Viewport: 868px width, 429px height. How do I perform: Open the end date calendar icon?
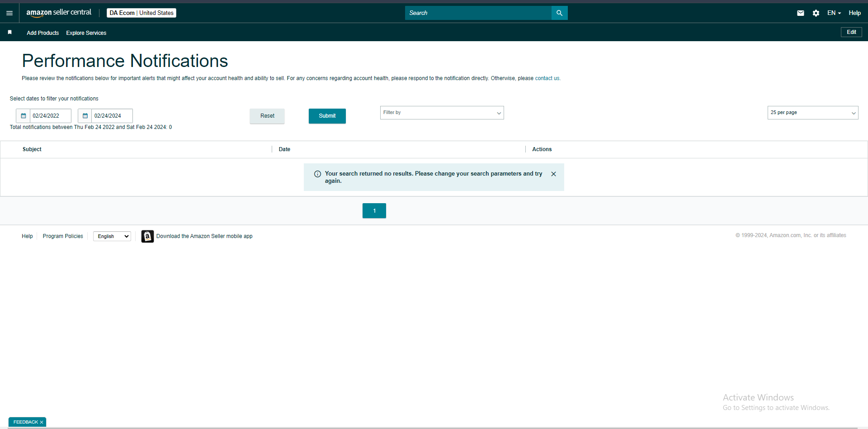(x=85, y=116)
